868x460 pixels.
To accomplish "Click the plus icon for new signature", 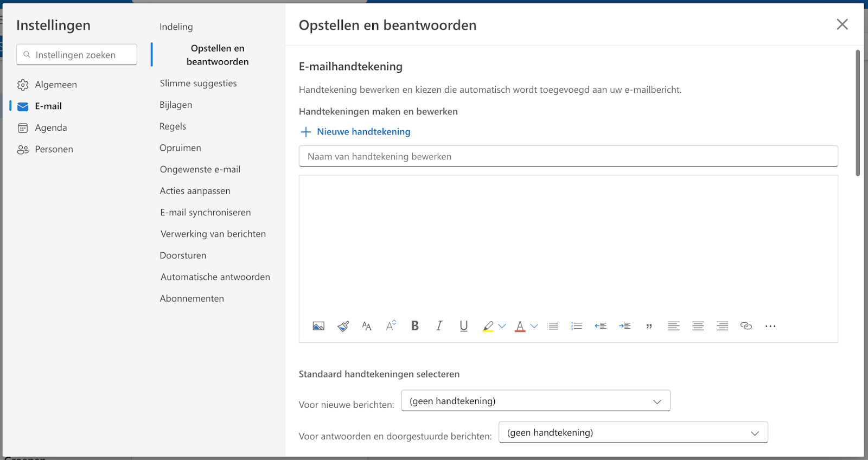I will tap(306, 132).
